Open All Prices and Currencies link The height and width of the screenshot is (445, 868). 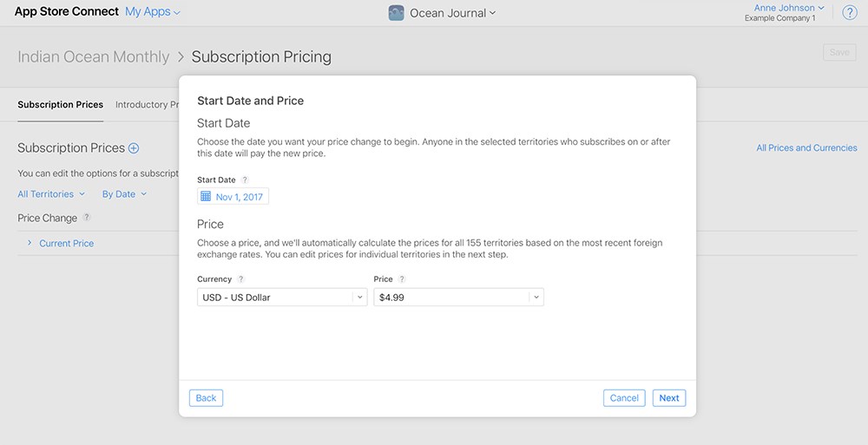click(806, 147)
